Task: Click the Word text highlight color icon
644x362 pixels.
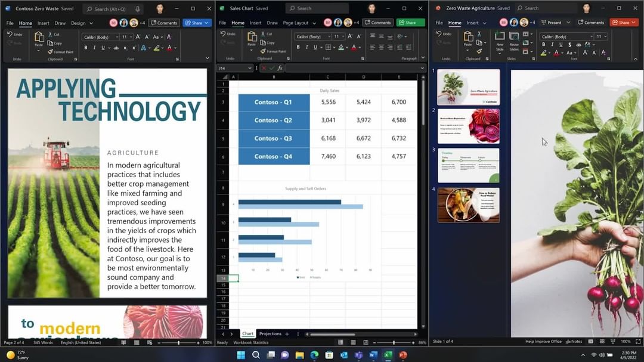Action: tap(156, 48)
